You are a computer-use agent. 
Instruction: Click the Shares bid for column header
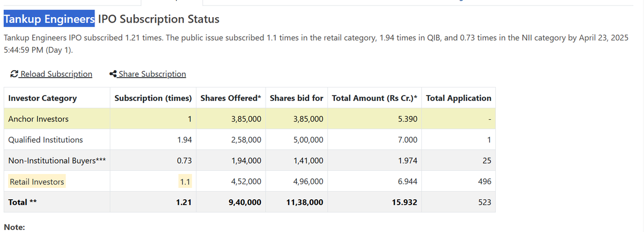[x=296, y=98]
